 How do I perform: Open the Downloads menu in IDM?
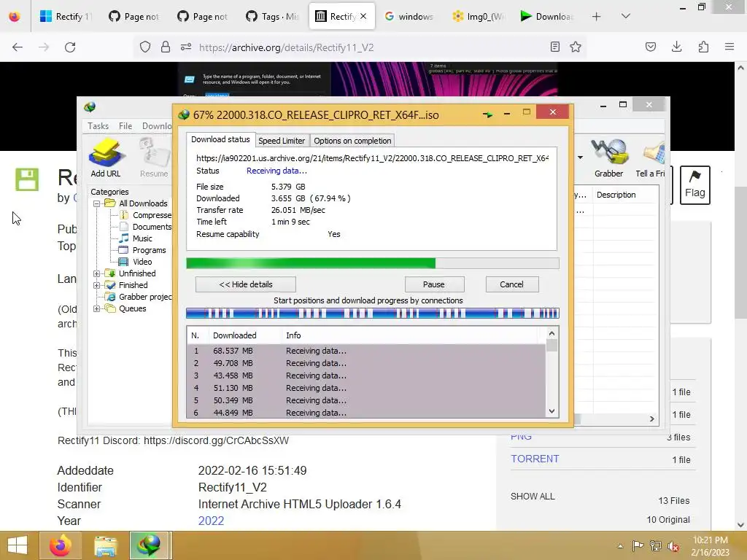coord(157,125)
